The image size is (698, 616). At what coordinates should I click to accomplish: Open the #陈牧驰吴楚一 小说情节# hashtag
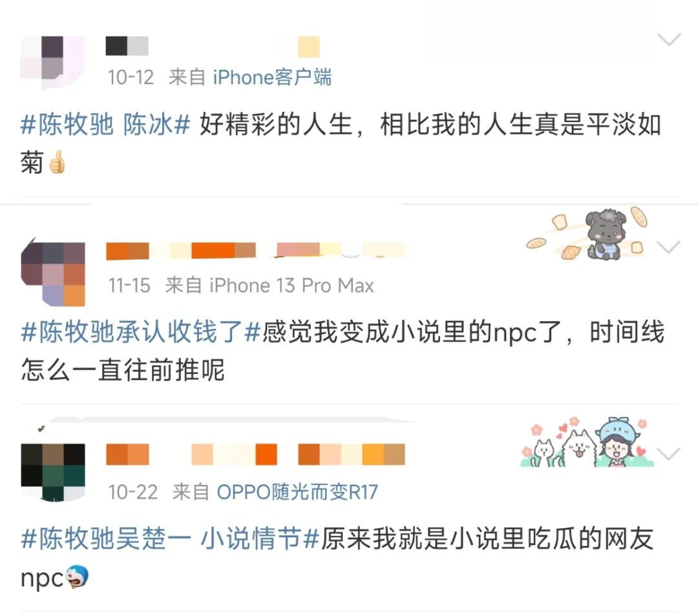170,538
